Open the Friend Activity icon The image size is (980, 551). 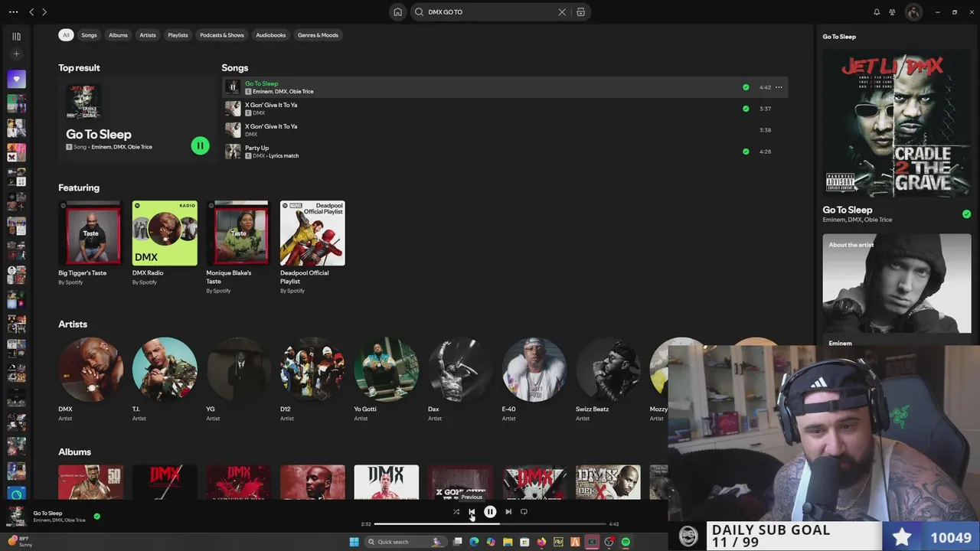click(892, 12)
